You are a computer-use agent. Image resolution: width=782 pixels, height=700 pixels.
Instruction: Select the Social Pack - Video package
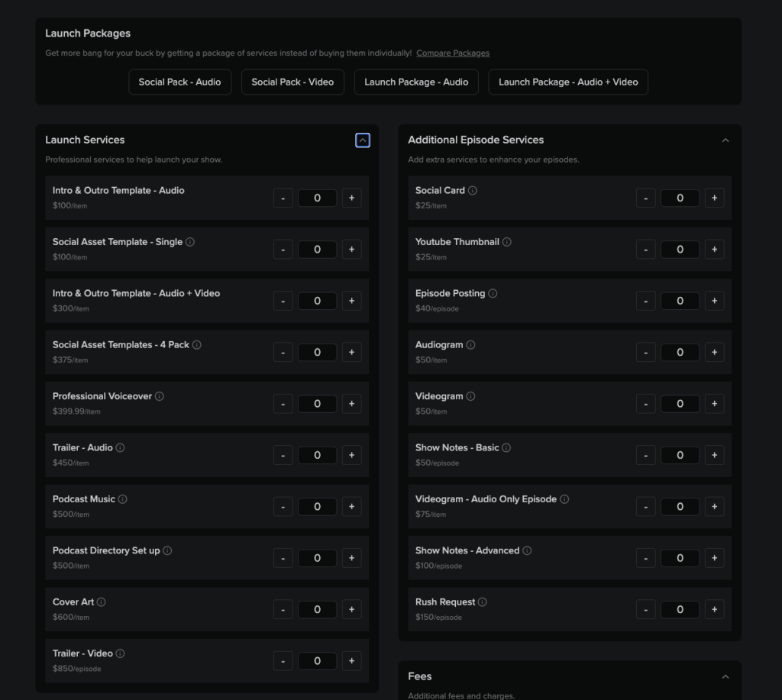(292, 82)
